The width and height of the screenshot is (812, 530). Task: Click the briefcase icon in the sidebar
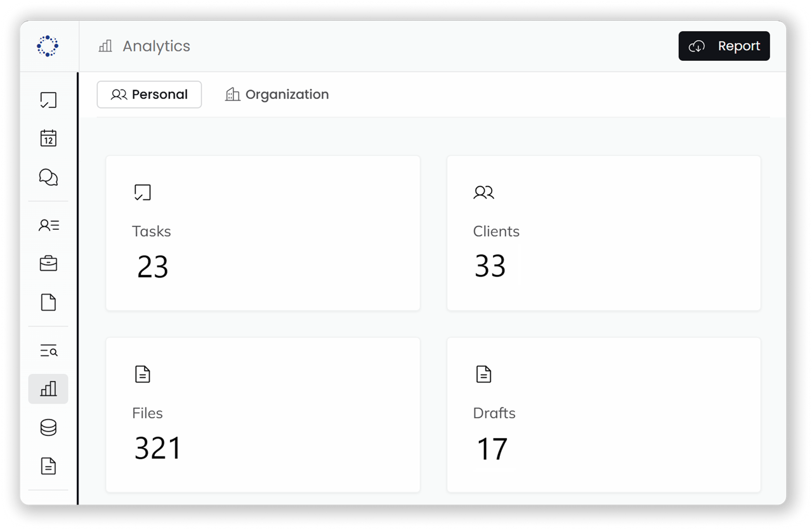pos(48,263)
